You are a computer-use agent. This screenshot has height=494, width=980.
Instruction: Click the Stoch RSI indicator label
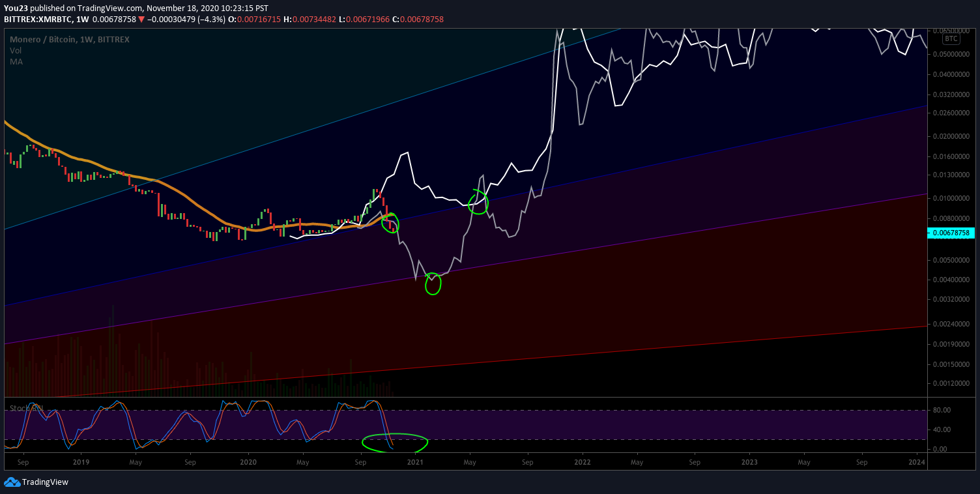click(26, 409)
